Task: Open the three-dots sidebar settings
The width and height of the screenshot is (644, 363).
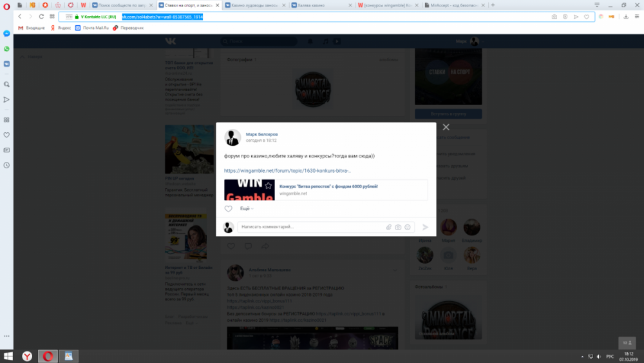Action: click(x=6, y=337)
